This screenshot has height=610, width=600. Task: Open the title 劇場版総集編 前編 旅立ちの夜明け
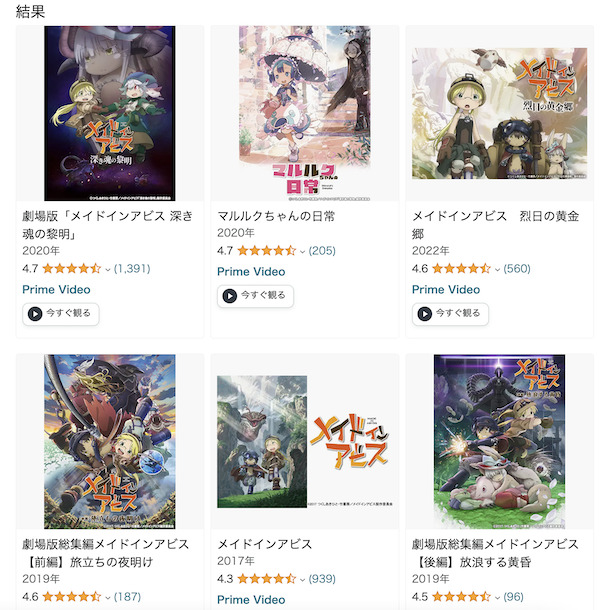105,553
